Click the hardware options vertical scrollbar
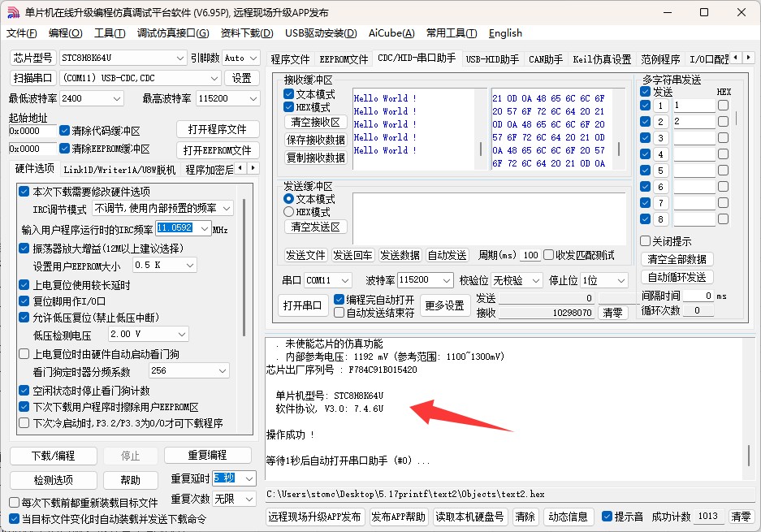 [244, 266]
